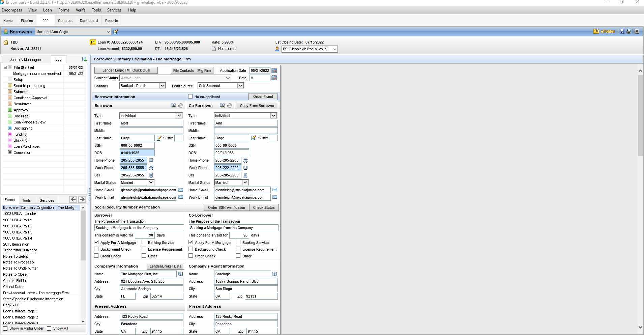
Task: Print using the printer icon
Action: point(628,31)
